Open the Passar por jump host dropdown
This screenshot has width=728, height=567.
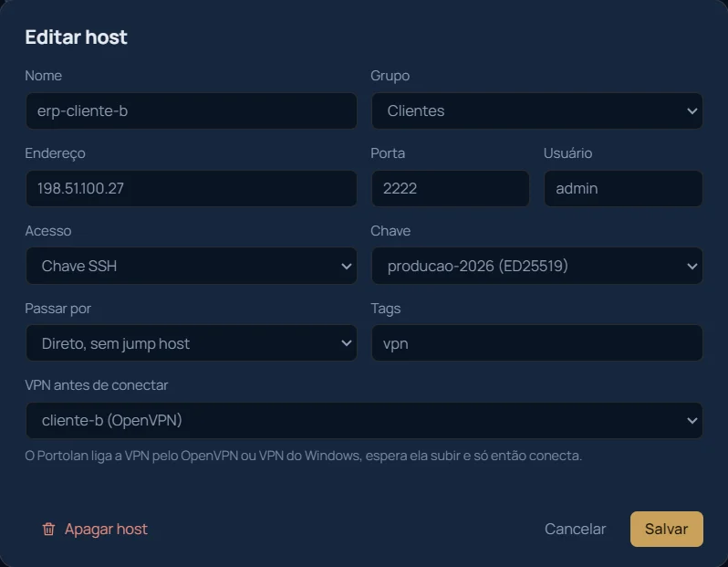tap(192, 343)
